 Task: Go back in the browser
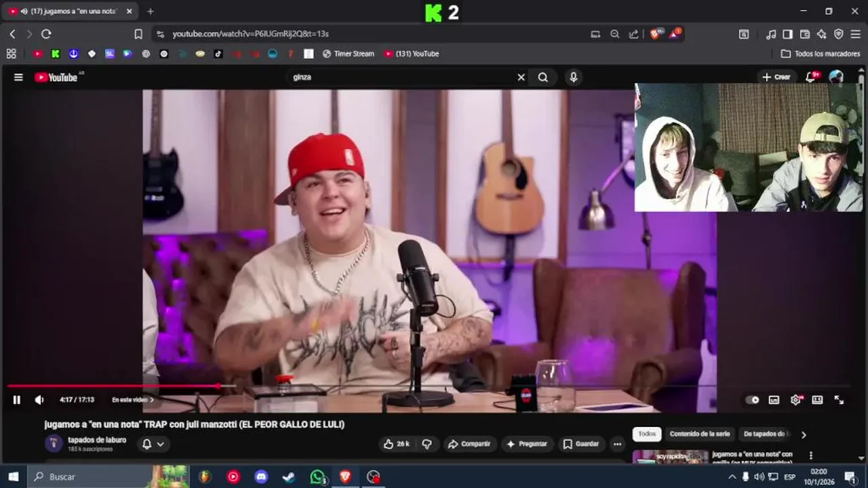12,34
